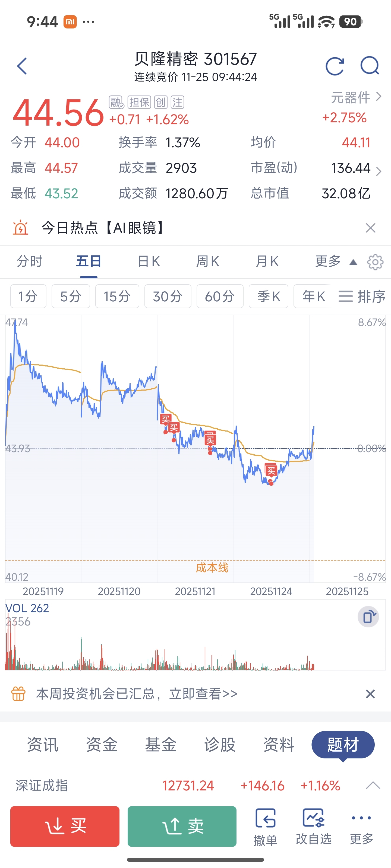Switch to the 日K tab
The image size is (391, 868).
point(149,261)
